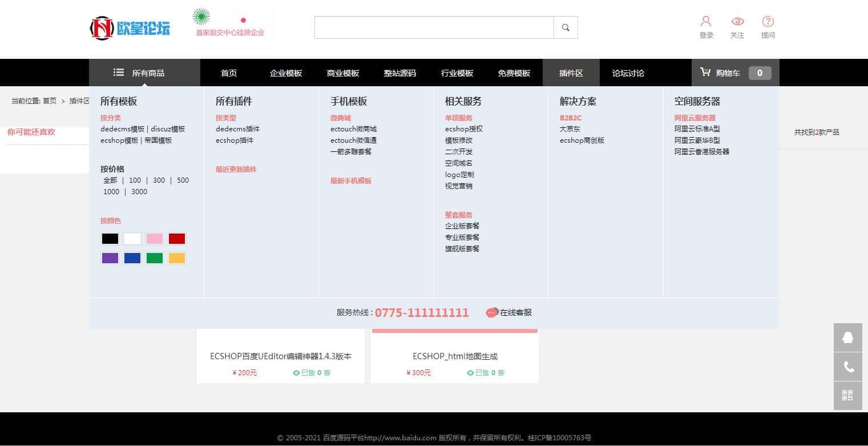868x446 pixels.
Task: Select the 企业模板 navigation tab
Action: click(x=286, y=73)
